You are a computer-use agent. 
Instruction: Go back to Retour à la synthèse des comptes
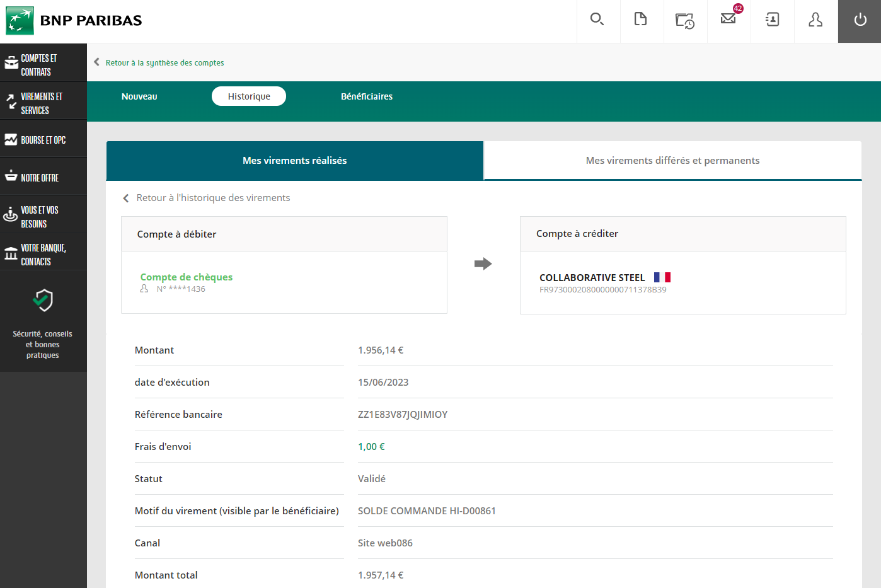pos(164,62)
